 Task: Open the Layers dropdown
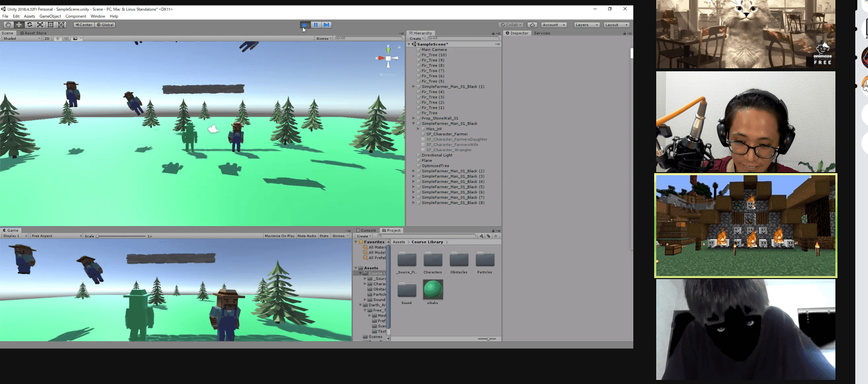[x=586, y=25]
